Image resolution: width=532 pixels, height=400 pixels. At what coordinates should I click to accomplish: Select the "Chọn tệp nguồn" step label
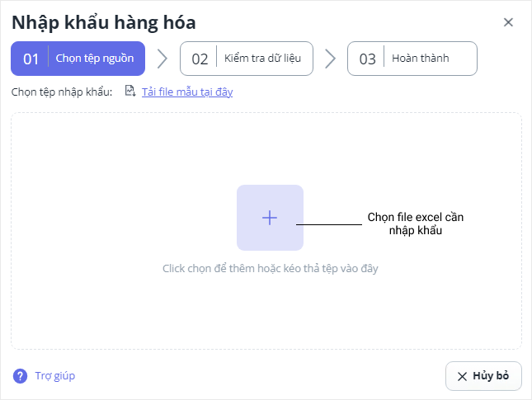point(95,59)
